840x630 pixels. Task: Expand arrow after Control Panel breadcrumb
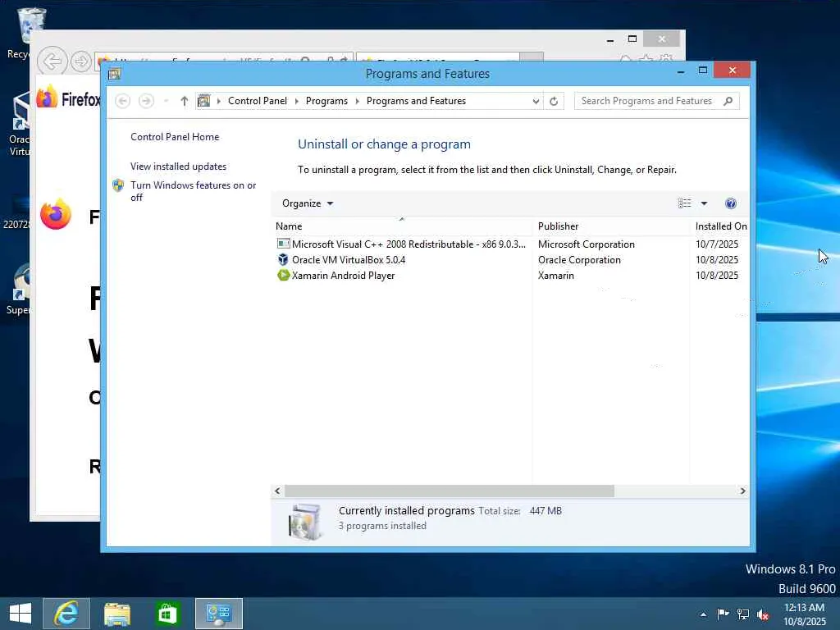coord(296,101)
